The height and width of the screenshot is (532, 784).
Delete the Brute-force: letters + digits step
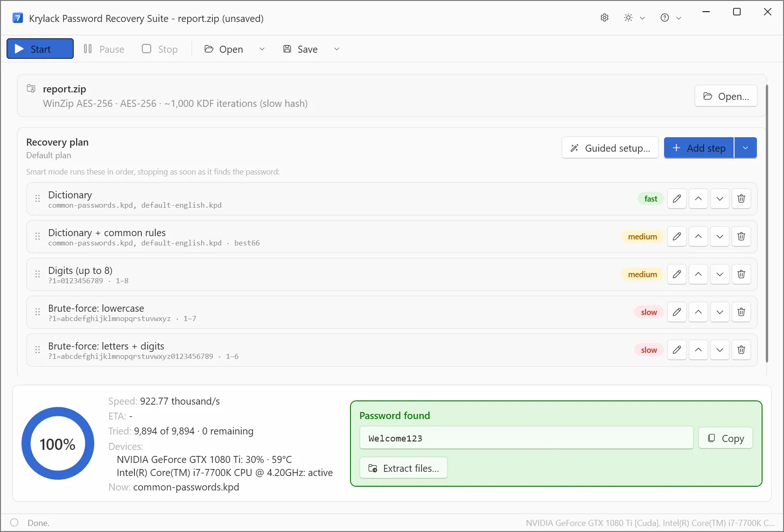click(x=741, y=350)
